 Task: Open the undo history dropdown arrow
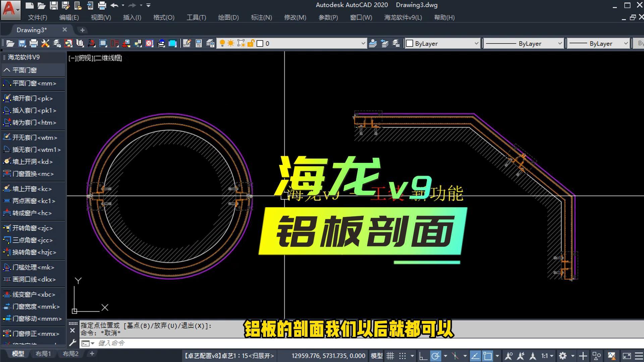(123, 5)
